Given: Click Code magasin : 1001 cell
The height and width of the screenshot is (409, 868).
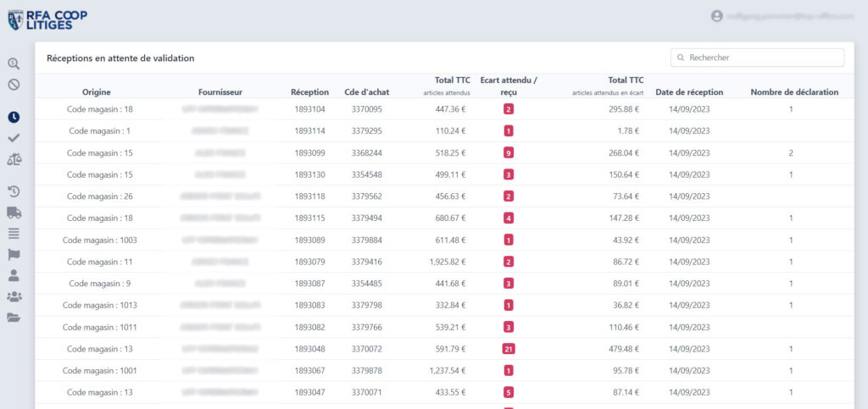Looking at the screenshot, I should [100, 370].
